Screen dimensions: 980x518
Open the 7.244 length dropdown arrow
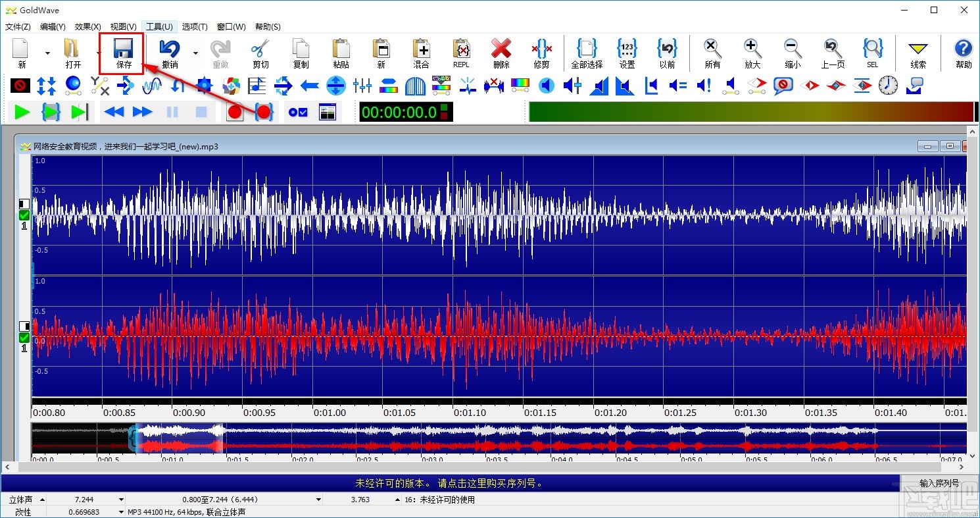point(121,500)
